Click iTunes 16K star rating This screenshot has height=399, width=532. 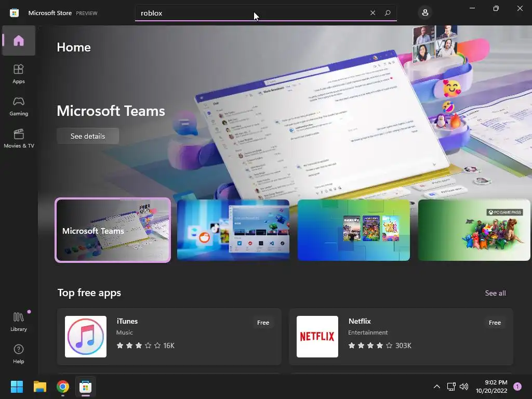(145, 345)
